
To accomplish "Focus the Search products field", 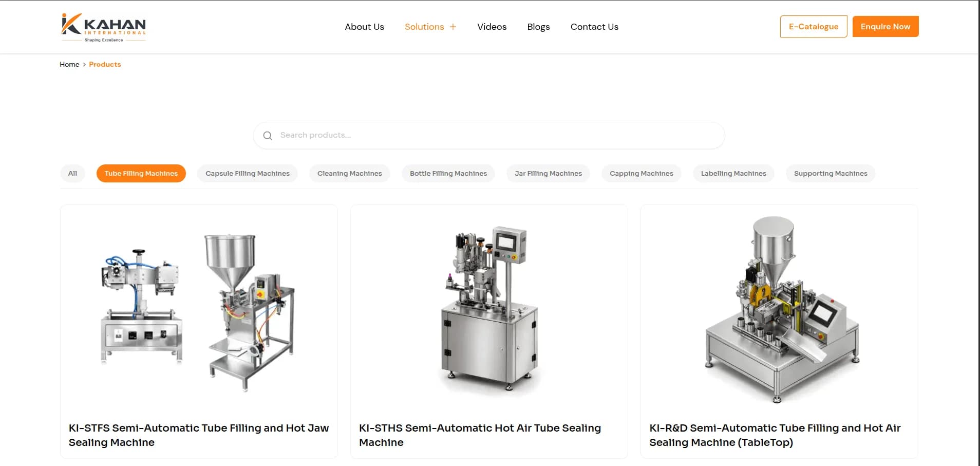I will point(489,136).
